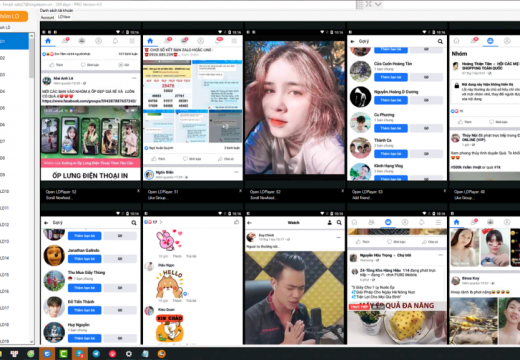Click the girl portrait photo in LDPlayer 62
This screenshot has width=520, height=360.
pos(295,107)
